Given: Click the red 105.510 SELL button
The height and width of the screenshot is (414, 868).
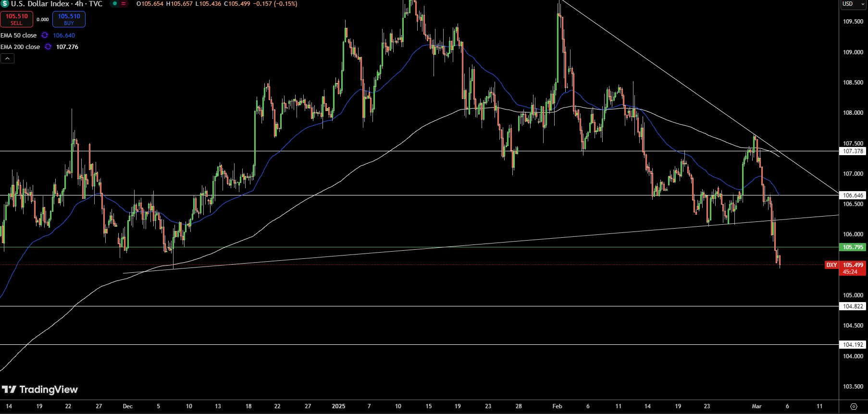Looking at the screenshot, I should tap(17, 19).
